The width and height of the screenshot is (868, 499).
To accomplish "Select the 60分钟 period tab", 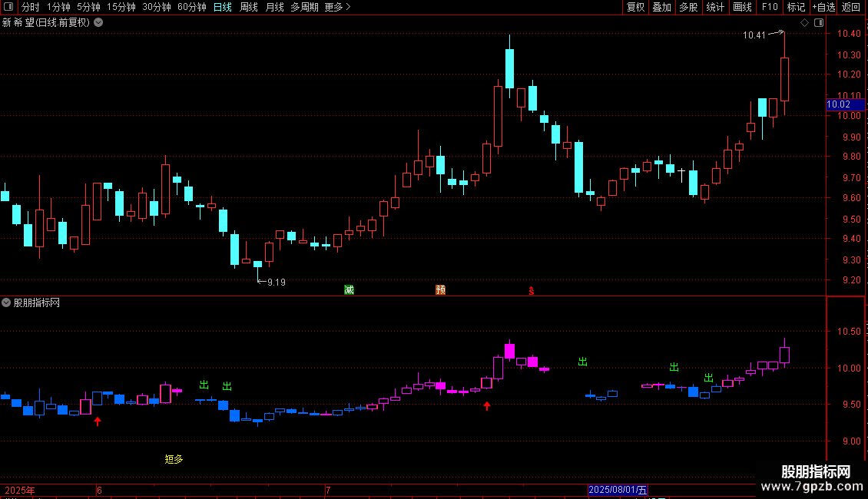I will tap(192, 7).
